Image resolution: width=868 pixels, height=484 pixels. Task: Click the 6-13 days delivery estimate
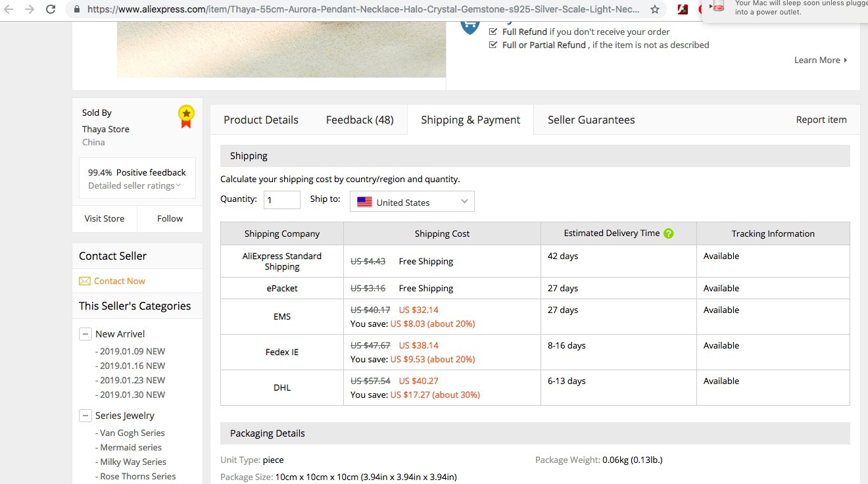[567, 381]
